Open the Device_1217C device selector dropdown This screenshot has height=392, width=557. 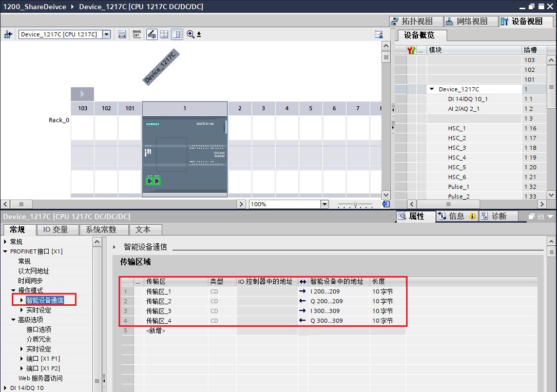106,34
